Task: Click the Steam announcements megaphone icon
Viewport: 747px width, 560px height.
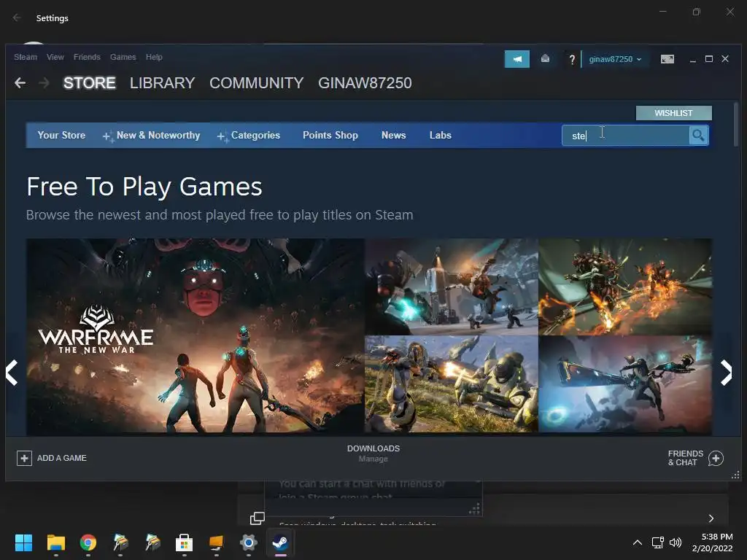Action: pyautogui.click(x=517, y=59)
